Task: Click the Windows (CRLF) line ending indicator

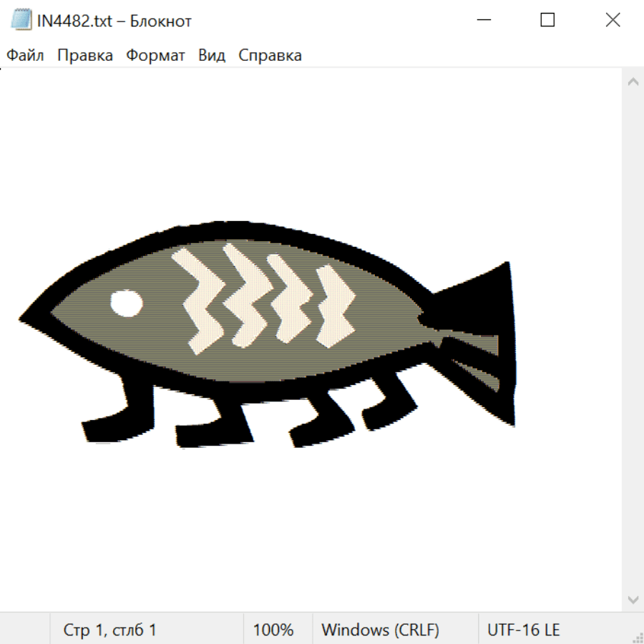Action: pyautogui.click(x=380, y=630)
